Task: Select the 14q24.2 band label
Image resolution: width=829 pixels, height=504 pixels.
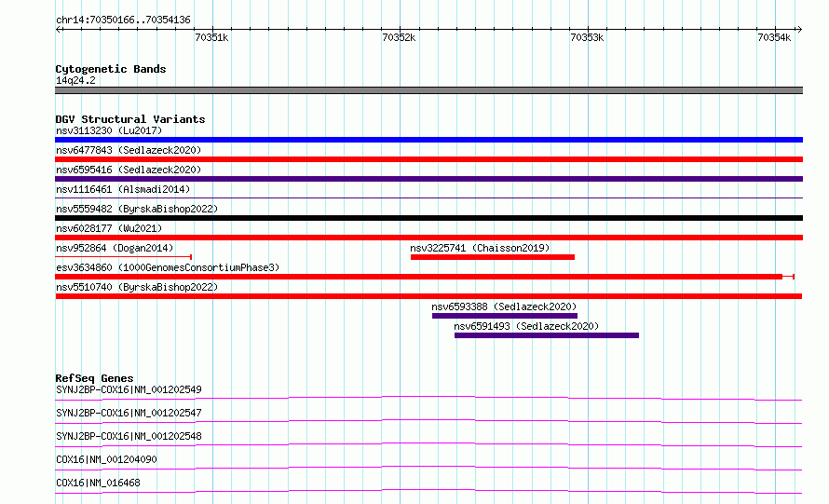Action: tap(75, 80)
